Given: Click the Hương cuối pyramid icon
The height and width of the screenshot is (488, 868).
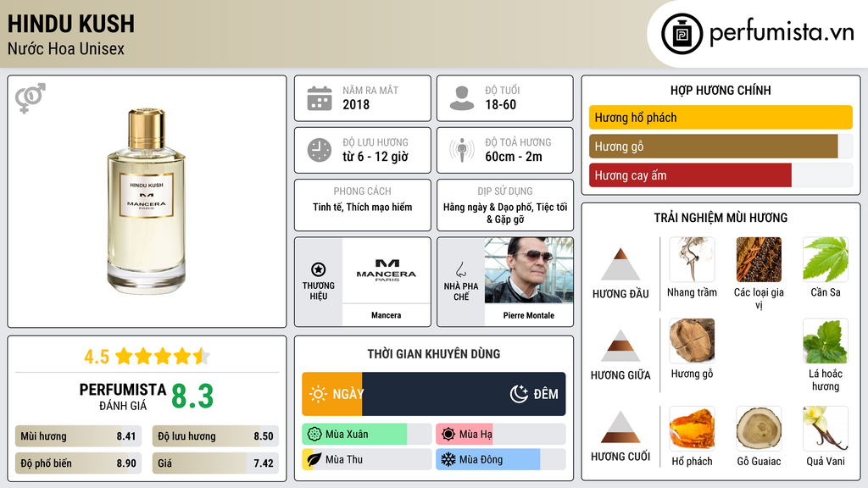Looking at the screenshot, I should click(x=620, y=427).
